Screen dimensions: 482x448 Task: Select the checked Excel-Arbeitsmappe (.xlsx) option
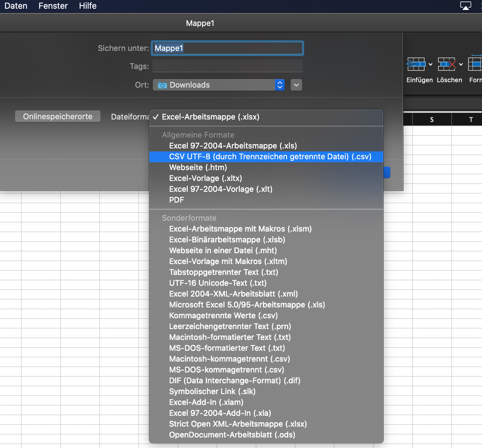click(210, 117)
